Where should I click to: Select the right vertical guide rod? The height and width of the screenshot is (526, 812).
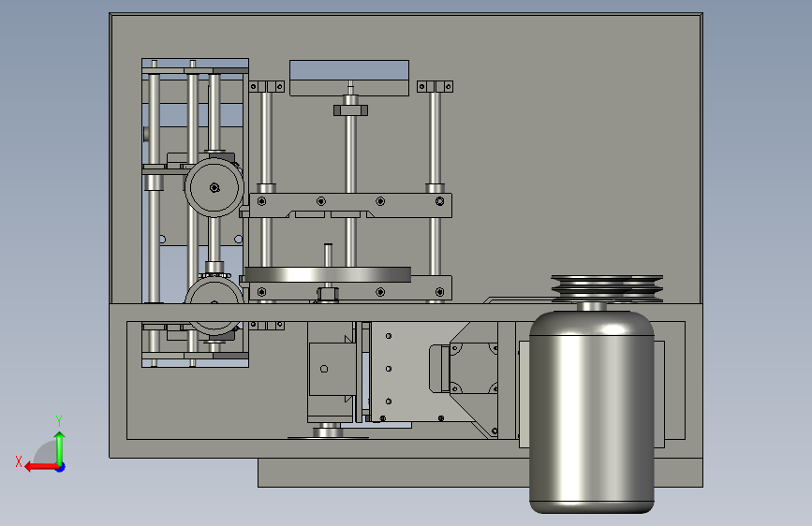pos(435,139)
